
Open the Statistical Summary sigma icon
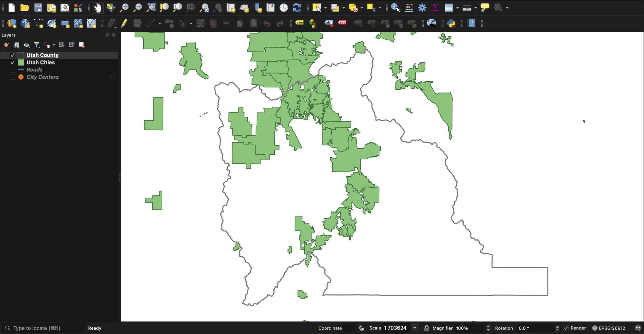pyautogui.click(x=435, y=7)
